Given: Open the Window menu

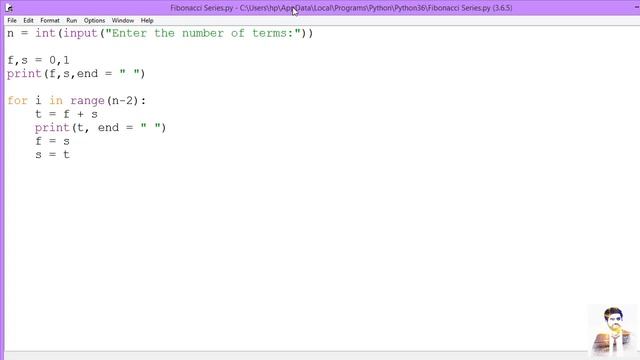Looking at the screenshot, I should point(122,20).
